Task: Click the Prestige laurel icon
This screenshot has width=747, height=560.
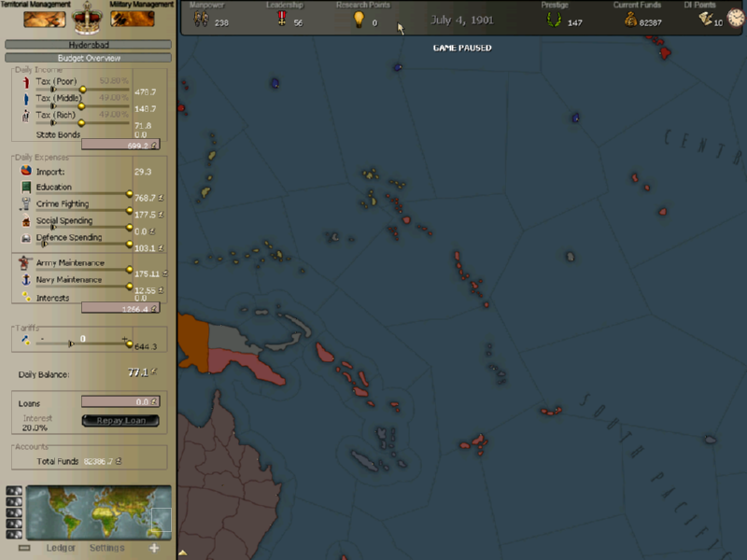Action: click(x=554, y=20)
